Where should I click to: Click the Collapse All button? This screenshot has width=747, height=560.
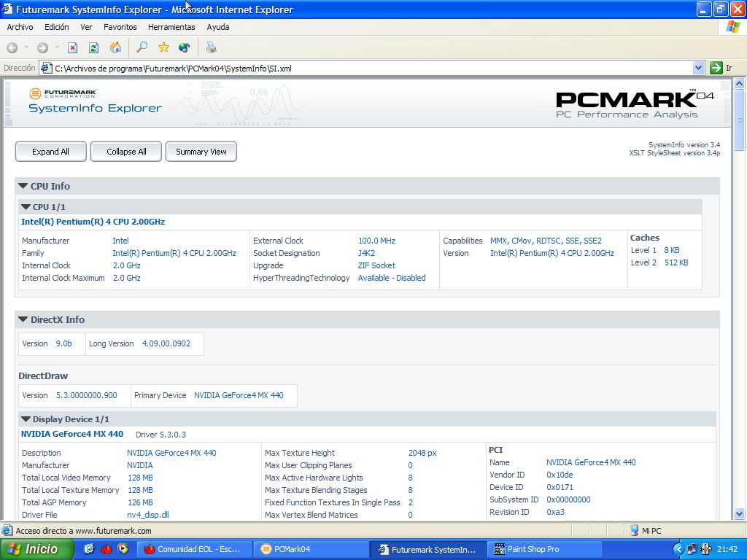126,152
